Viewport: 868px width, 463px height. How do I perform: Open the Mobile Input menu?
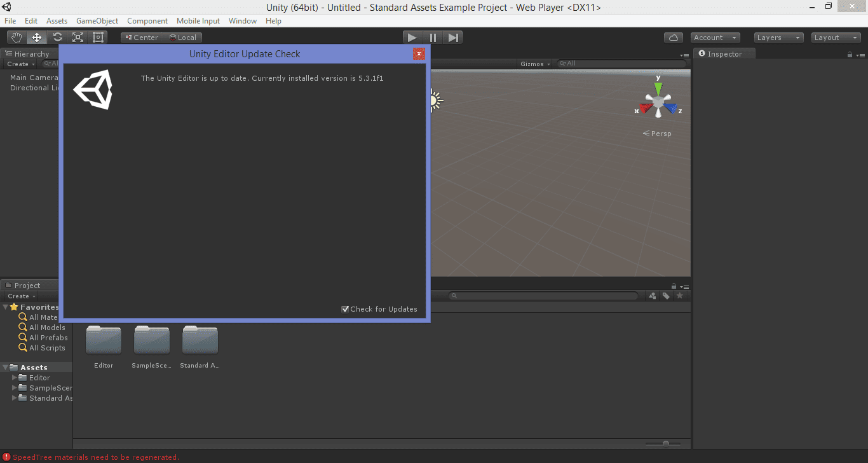coord(198,21)
